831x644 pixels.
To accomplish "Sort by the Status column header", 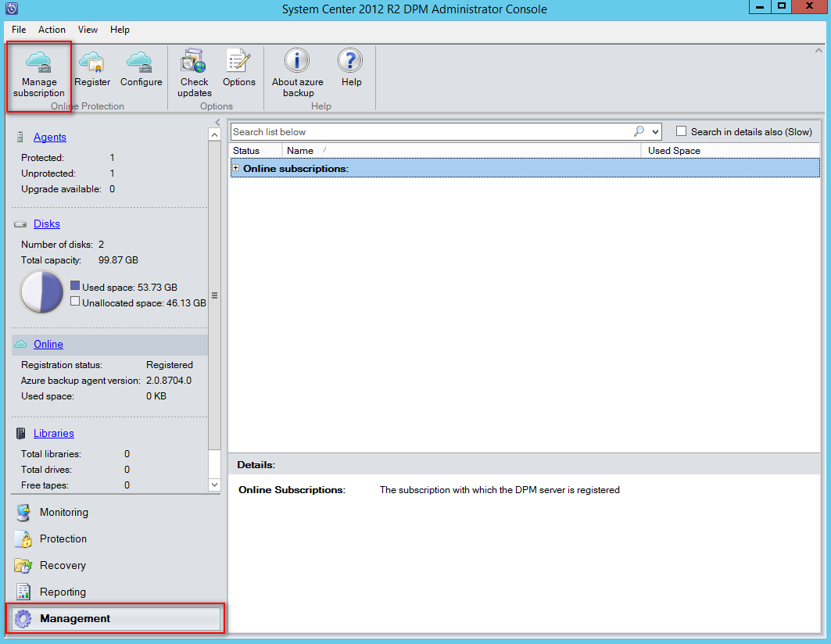I will [x=256, y=151].
